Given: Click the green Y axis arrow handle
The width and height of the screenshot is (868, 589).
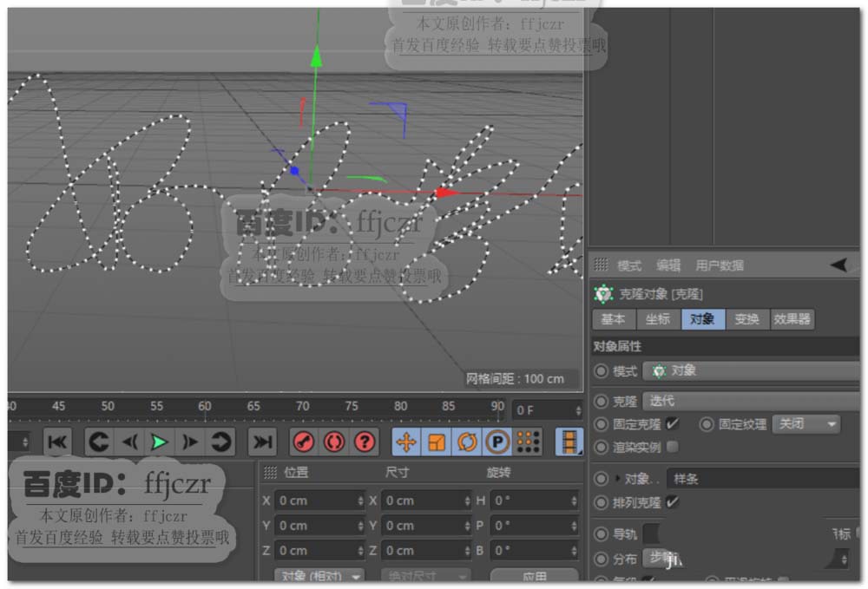Looking at the screenshot, I should [316, 56].
